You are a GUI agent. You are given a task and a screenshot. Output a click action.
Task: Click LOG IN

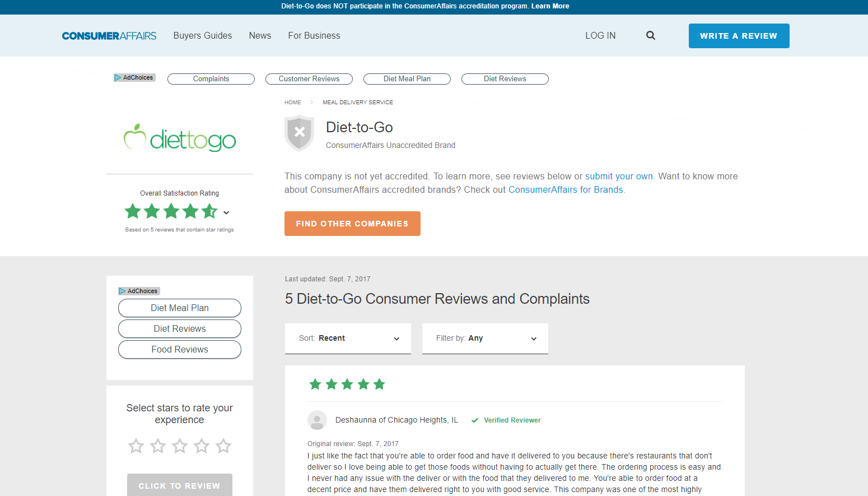click(x=600, y=35)
